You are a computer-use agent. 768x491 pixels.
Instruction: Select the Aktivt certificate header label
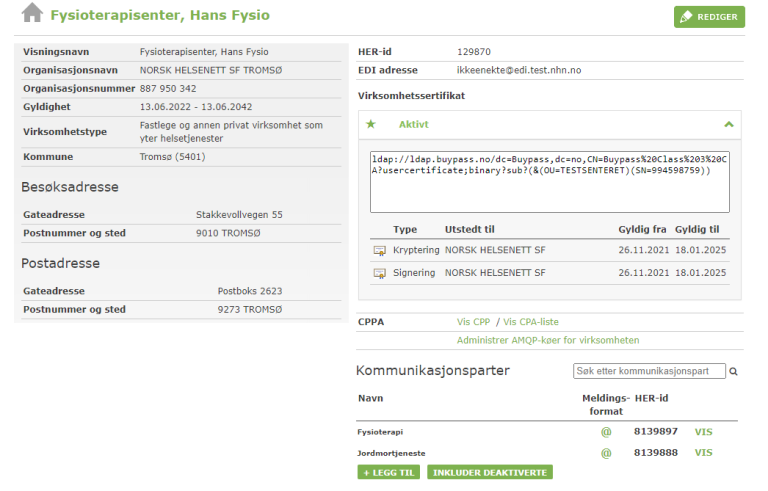(x=413, y=124)
